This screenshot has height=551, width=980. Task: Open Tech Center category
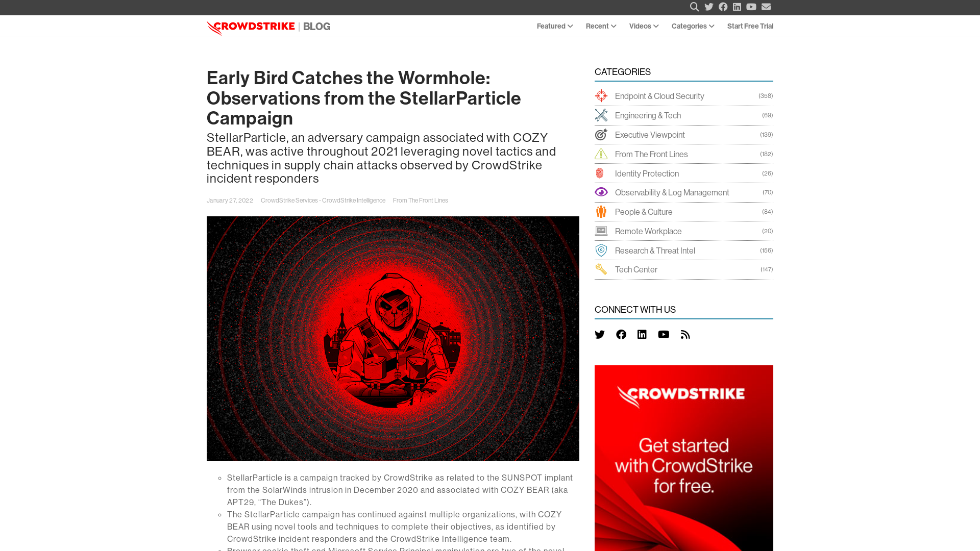[x=636, y=269]
